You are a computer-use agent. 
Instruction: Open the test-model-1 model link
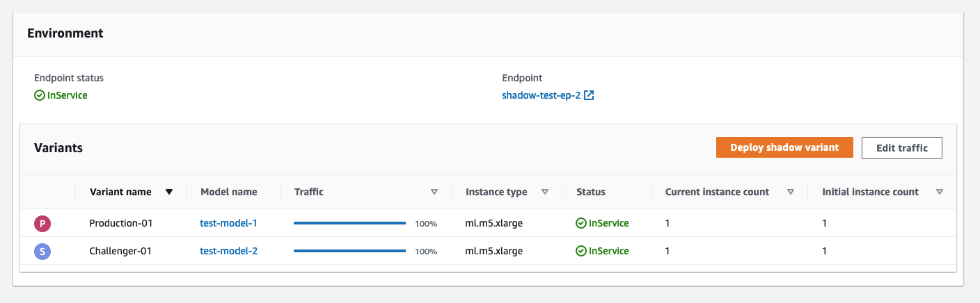point(228,224)
